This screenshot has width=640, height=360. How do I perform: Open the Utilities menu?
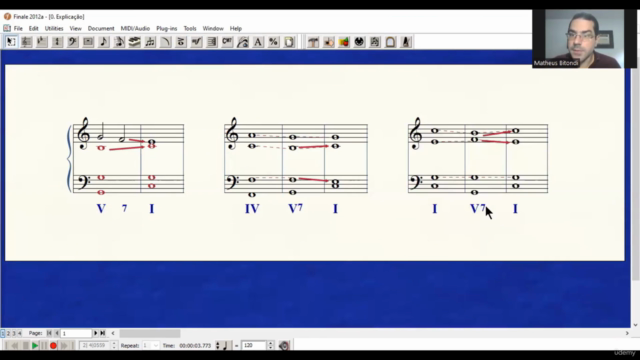pyautogui.click(x=54, y=29)
